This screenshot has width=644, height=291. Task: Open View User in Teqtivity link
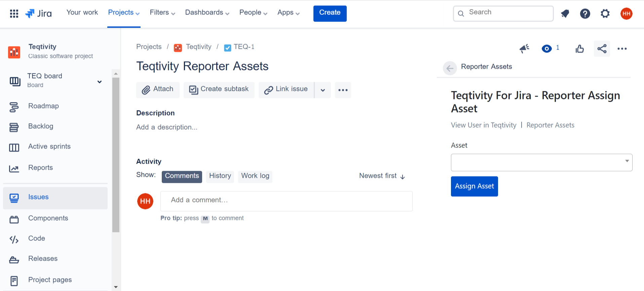[x=483, y=125]
